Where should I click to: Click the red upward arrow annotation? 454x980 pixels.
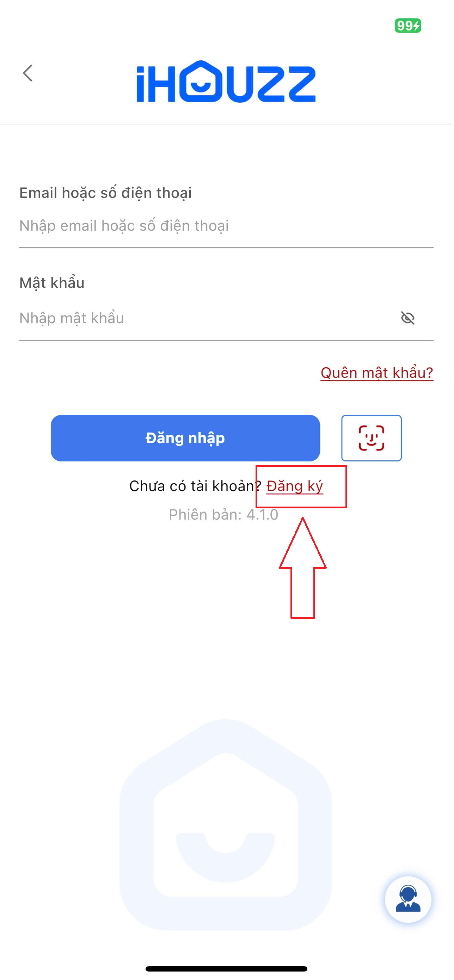[303, 568]
